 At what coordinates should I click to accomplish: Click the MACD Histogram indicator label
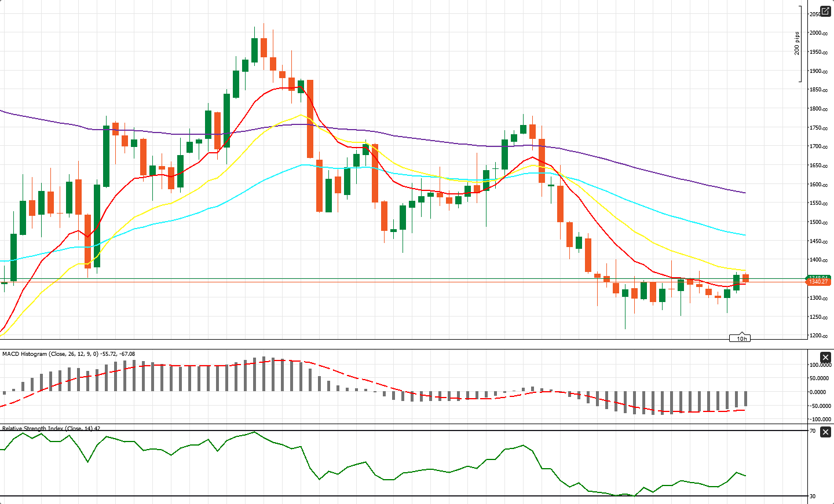(x=68, y=354)
